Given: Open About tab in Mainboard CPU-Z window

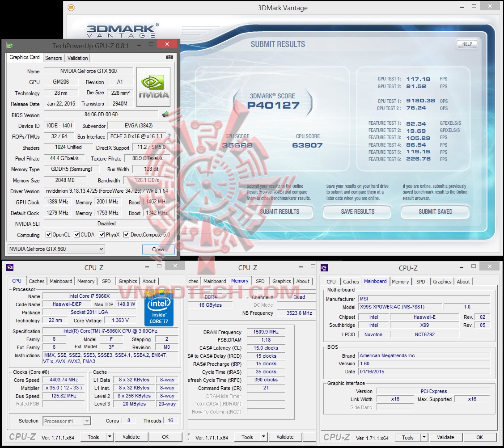Looking at the screenshot, I should point(463,282).
